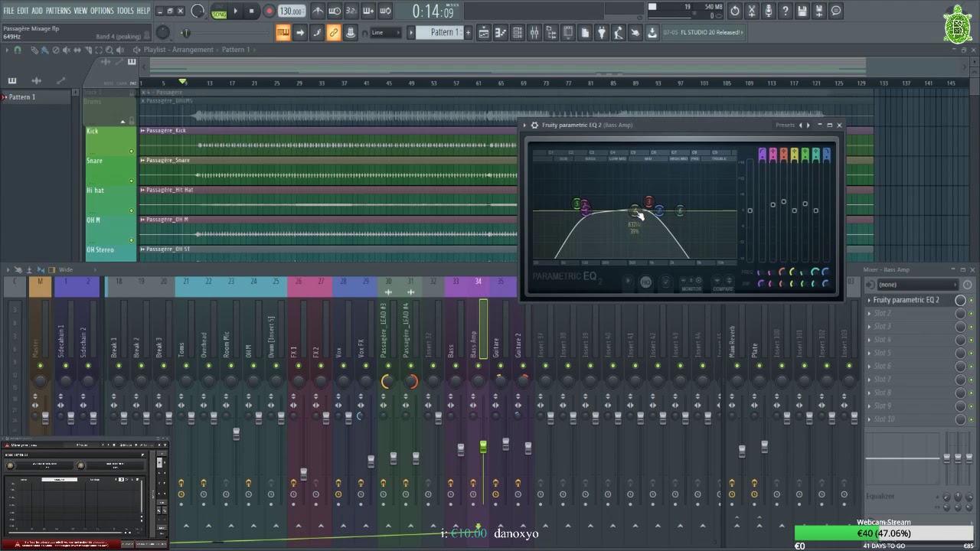
Task: Select previous preset arrow in EQ window
Action: coord(801,125)
